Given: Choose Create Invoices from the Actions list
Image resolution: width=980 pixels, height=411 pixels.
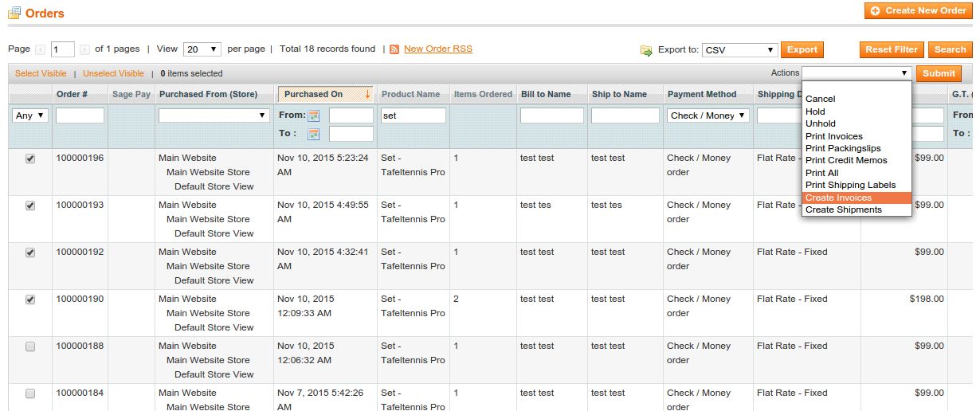Looking at the screenshot, I should (x=838, y=198).
